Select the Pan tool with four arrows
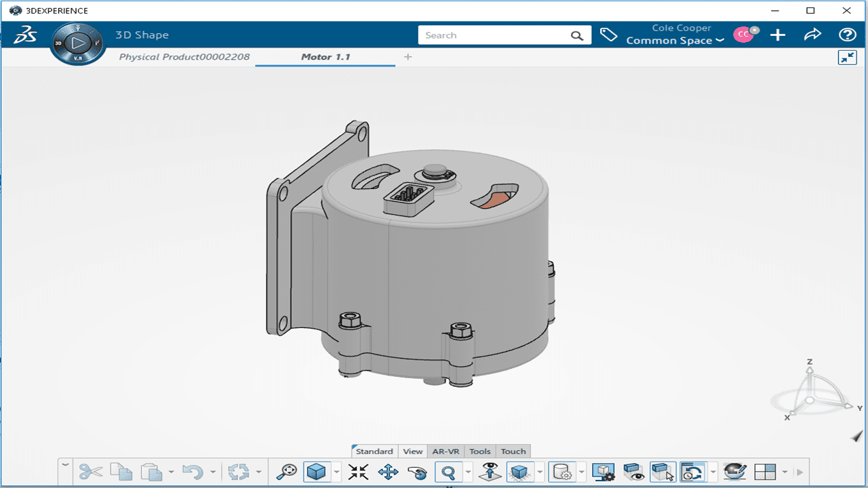Screen dimensions: 868x488 [x=388, y=472]
